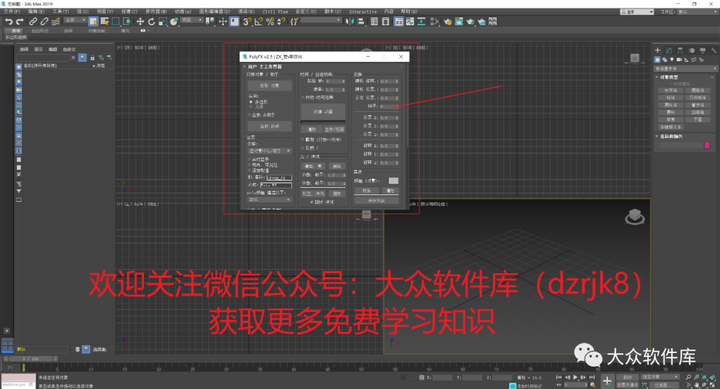Toggle the Spinner Snap icon
The width and height of the screenshot is (720, 389).
[x=281, y=22]
